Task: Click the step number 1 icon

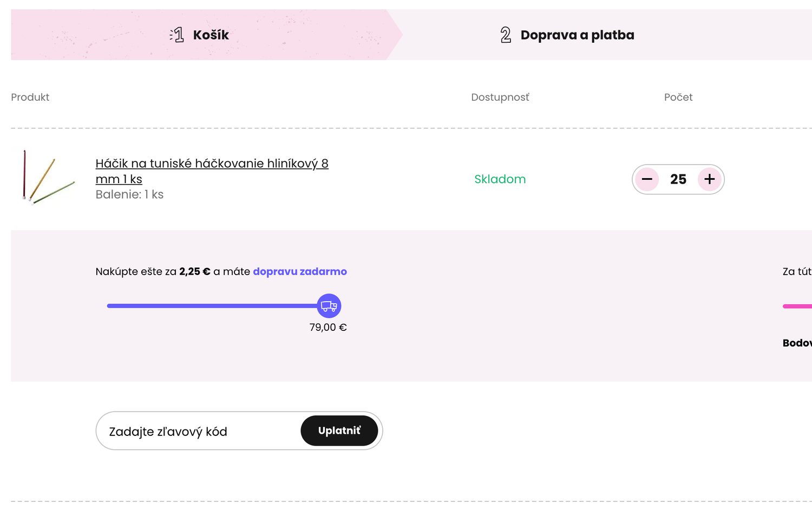Action: [177, 35]
